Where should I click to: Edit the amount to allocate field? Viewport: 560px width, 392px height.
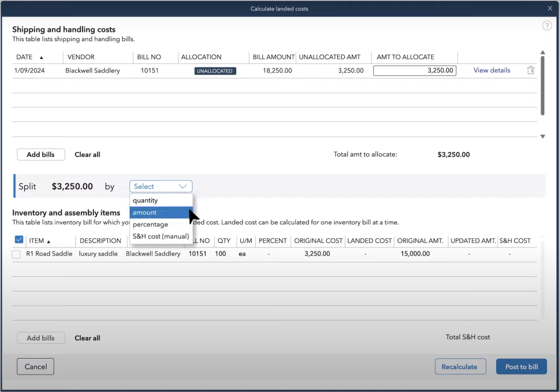(414, 70)
